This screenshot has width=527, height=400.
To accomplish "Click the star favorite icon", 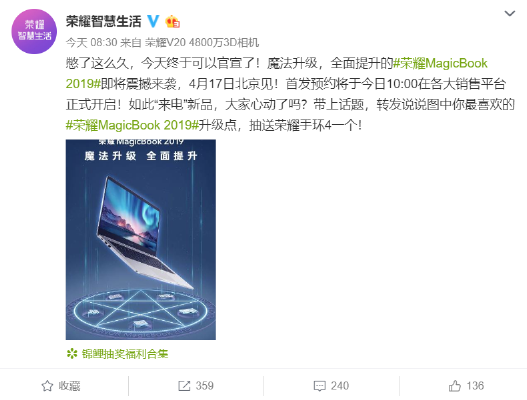I will [47, 386].
